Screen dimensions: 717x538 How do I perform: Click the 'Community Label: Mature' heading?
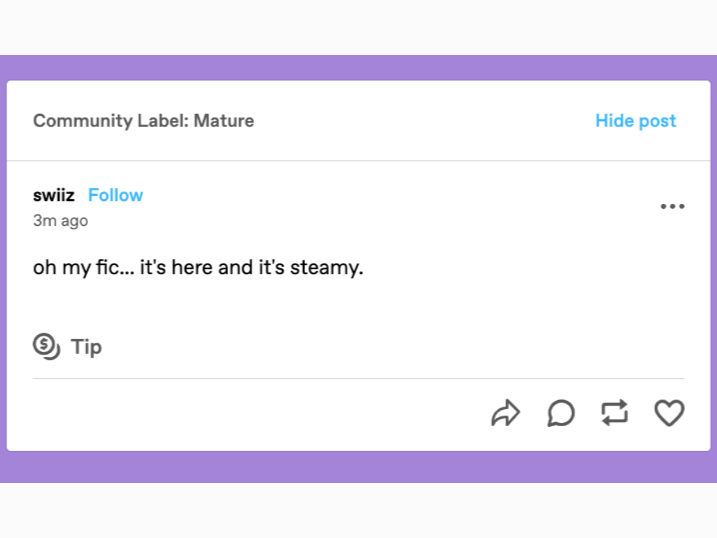(x=143, y=121)
